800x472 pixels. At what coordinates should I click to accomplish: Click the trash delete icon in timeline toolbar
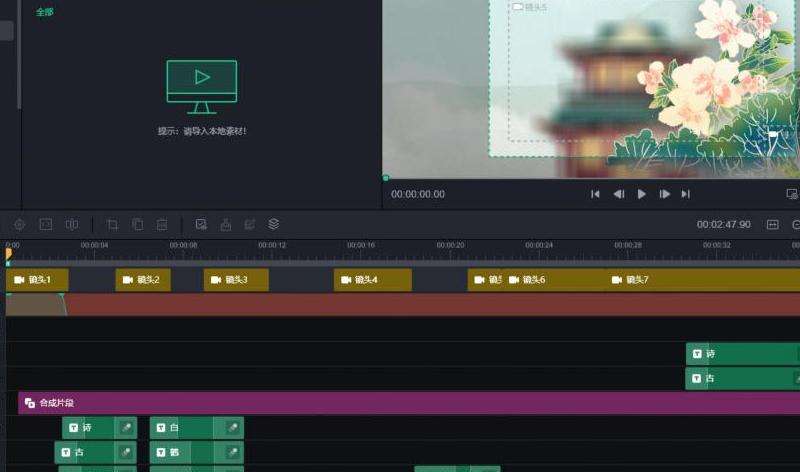click(162, 225)
